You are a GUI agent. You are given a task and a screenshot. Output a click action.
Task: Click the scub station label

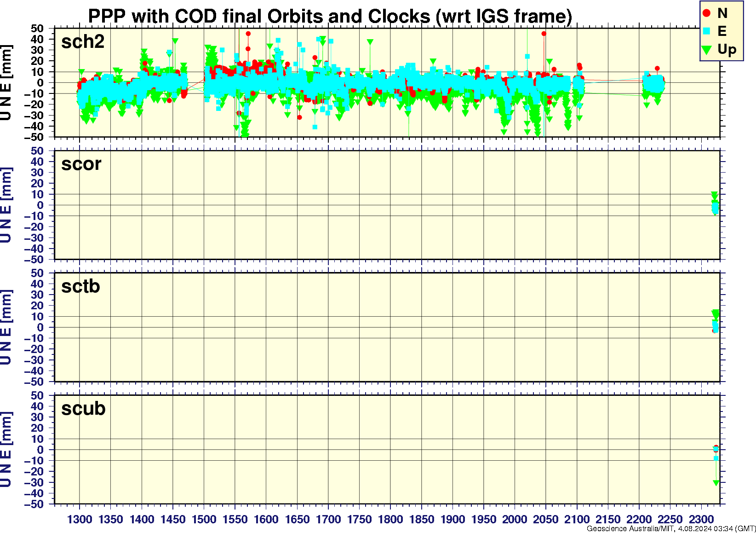pyautogui.click(x=83, y=409)
